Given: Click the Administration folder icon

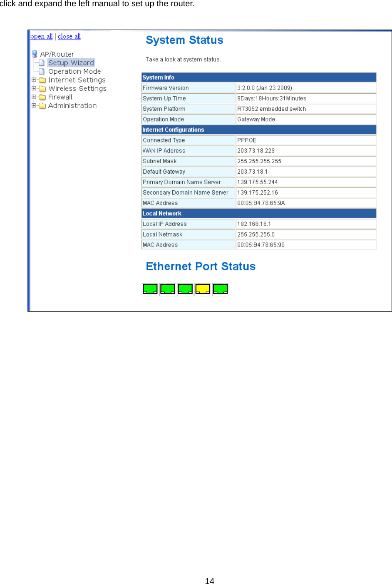Looking at the screenshot, I should tap(42, 106).
